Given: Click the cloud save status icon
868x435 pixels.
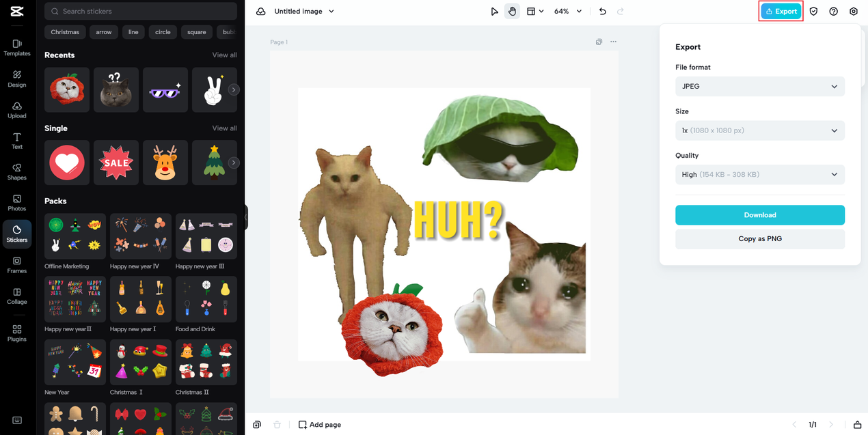Looking at the screenshot, I should pos(261,12).
